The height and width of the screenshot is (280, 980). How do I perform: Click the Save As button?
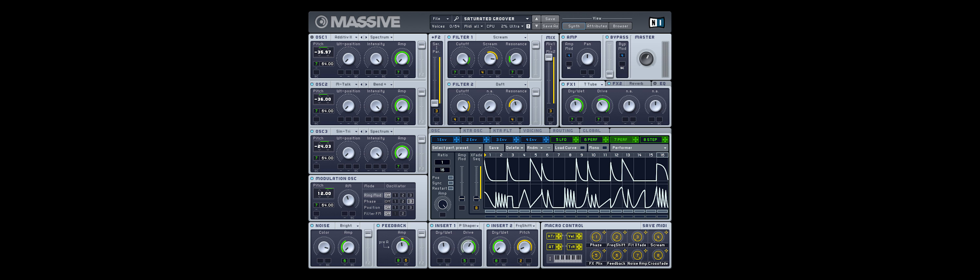[x=550, y=26]
